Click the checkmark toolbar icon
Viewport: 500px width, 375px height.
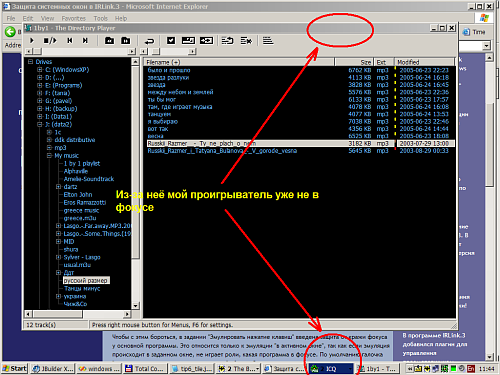(x=171, y=40)
